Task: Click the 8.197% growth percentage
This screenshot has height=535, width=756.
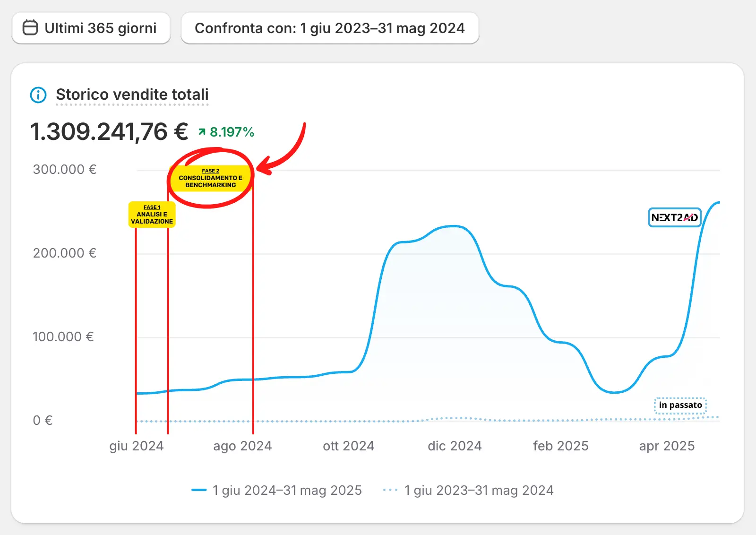Action: coord(232,132)
